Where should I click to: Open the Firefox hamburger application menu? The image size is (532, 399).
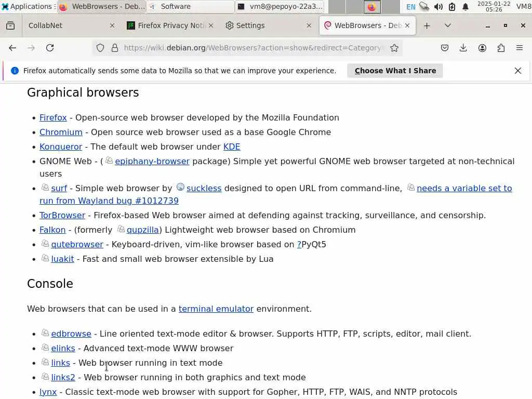pyautogui.click(x=520, y=48)
